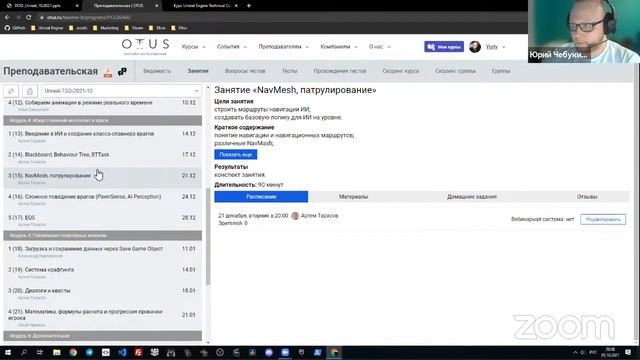Open Chrome from the taskbar

[73, 352]
